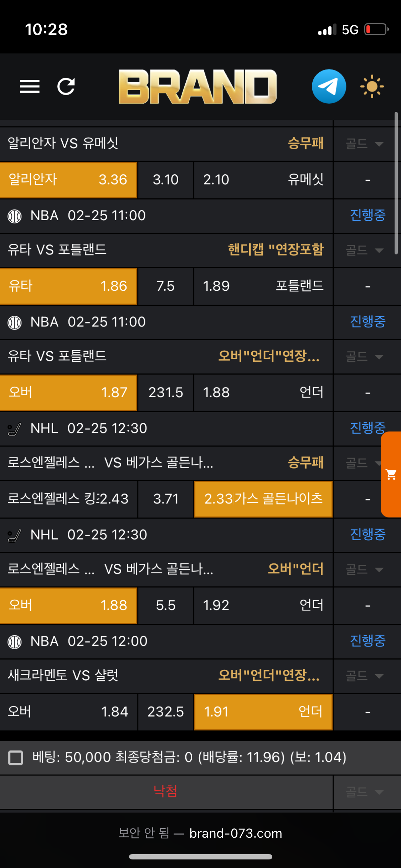Open the orange shopping cart tab
401x868 pixels.
391,474
